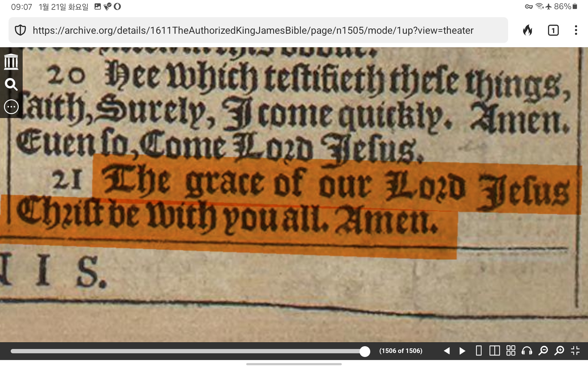Tap the airplane mode status icon
Screen dimensions: 588x368
click(548, 6)
